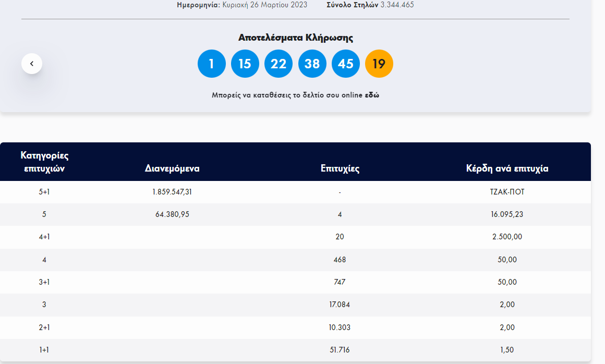This screenshot has width=605, height=364.
Task: Click the blue ball number 15
Action: [245, 64]
